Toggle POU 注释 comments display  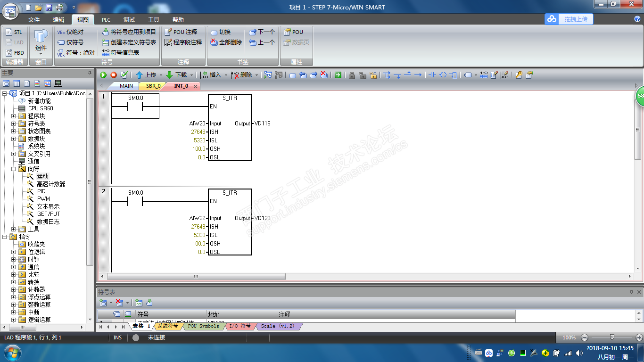coord(181,32)
